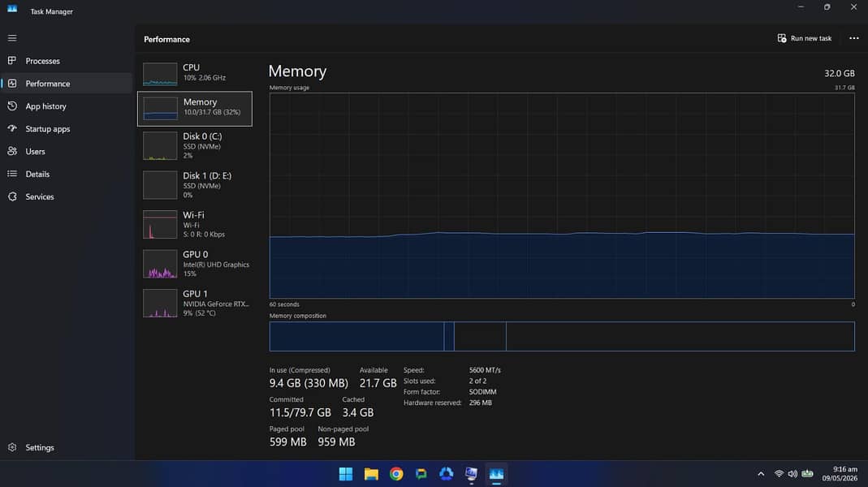868x487 pixels.
Task: Open the volume speaker tray icon
Action: [x=792, y=474]
